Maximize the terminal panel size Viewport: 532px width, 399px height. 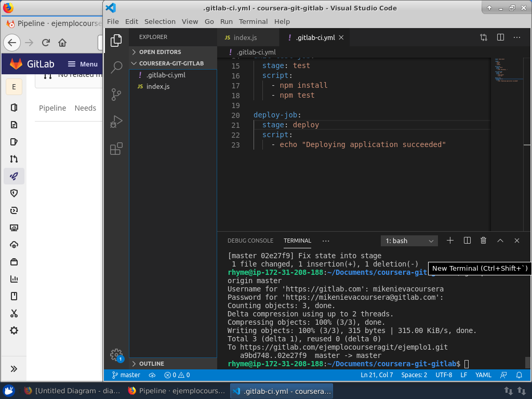(500, 241)
